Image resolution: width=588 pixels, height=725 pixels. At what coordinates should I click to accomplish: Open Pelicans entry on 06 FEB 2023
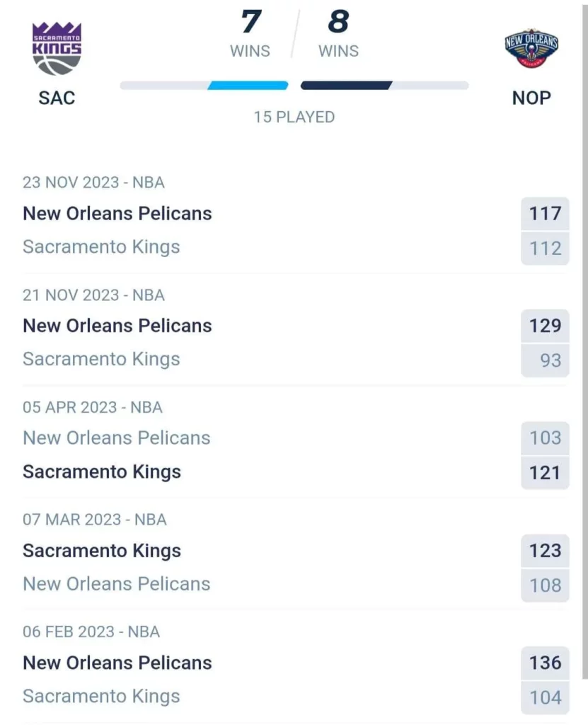point(117,663)
